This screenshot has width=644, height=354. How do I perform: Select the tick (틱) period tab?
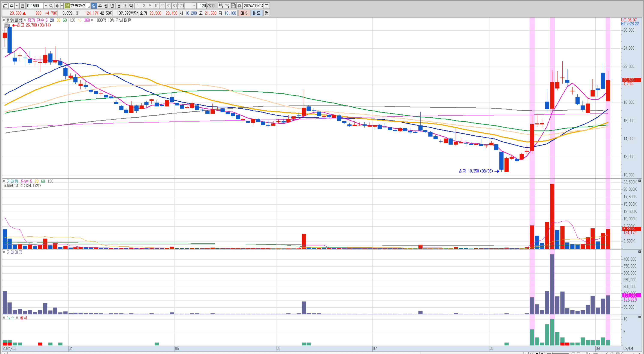131,6
